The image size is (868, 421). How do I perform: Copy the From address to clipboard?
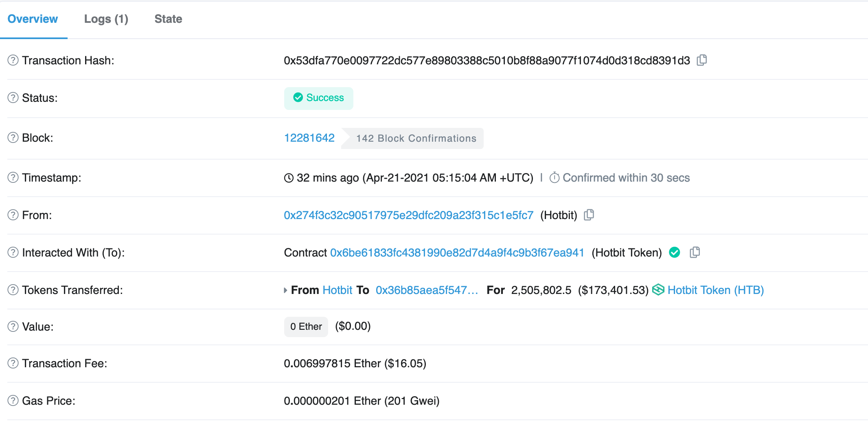(x=589, y=215)
